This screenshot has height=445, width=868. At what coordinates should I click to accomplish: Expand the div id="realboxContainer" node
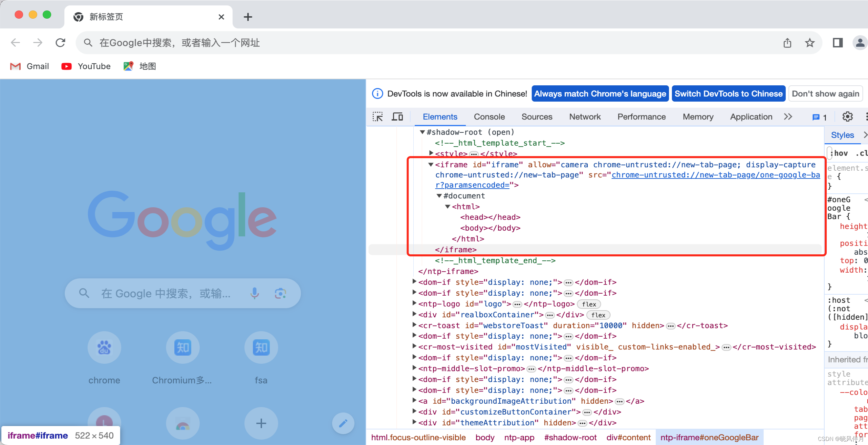[x=414, y=314]
